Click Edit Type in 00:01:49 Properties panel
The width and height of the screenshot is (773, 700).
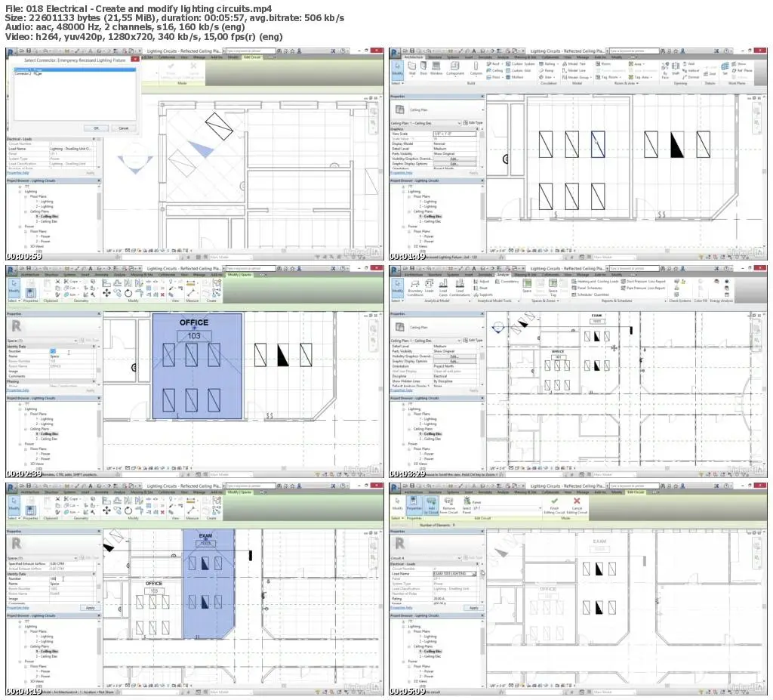point(473,123)
